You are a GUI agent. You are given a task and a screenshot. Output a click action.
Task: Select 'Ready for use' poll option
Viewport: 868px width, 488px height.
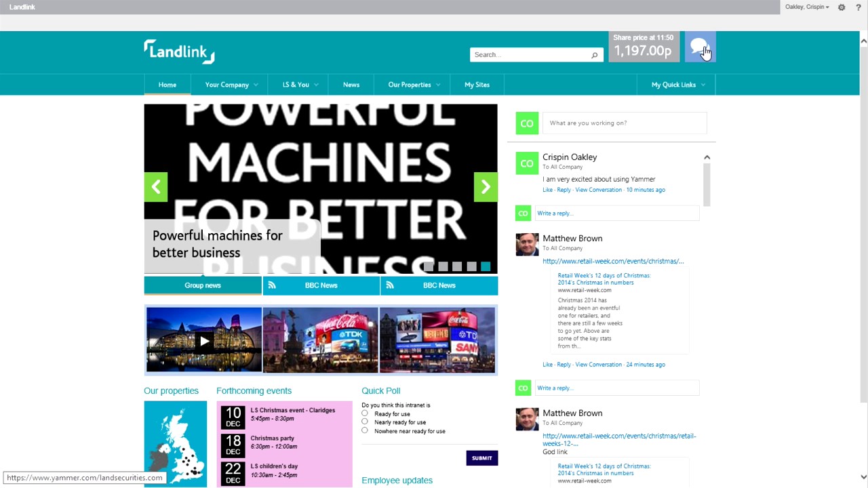pyautogui.click(x=365, y=413)
